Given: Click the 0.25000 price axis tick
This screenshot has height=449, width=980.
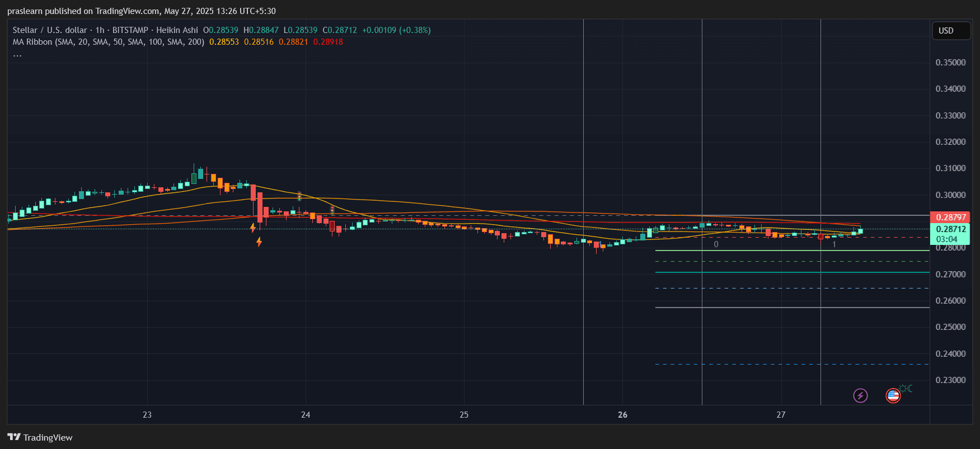Looking at the screenshot, I should click(x=950, y=327).
